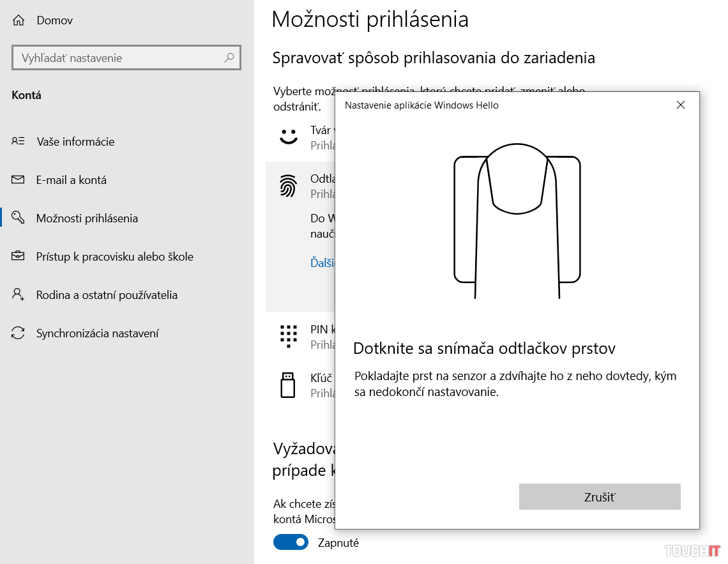Open the Domov home page
728x564 pixels.
pyautogui.click(x=55, y=20)
